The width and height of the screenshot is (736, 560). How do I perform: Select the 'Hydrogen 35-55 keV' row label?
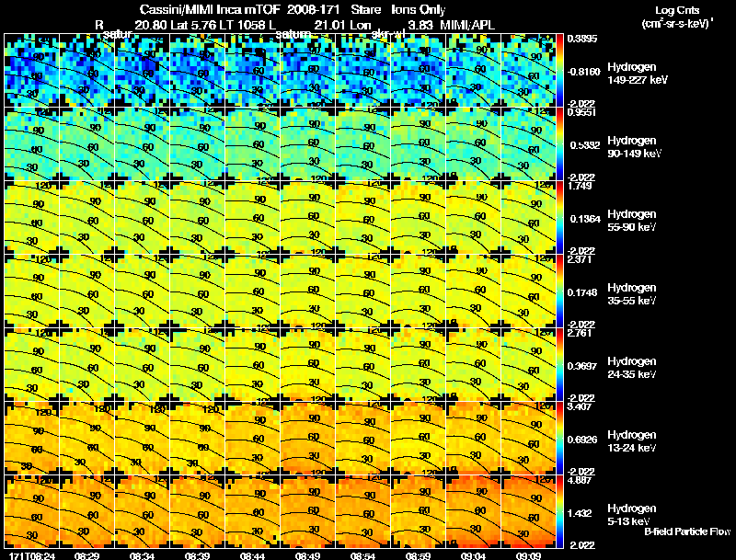click(x=632, y=294)
